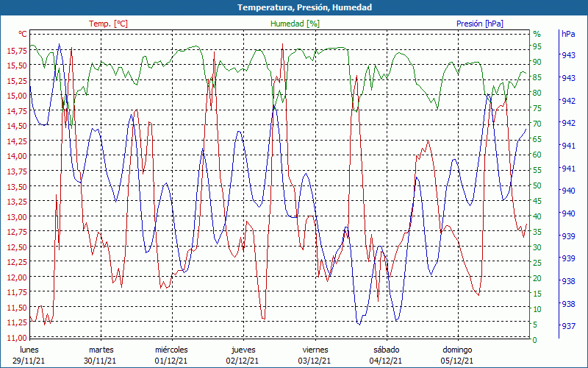Select the blue 'Presión [hPa]' legend label
This screenshot has width=588, height=368.
[x=480, y=24]
